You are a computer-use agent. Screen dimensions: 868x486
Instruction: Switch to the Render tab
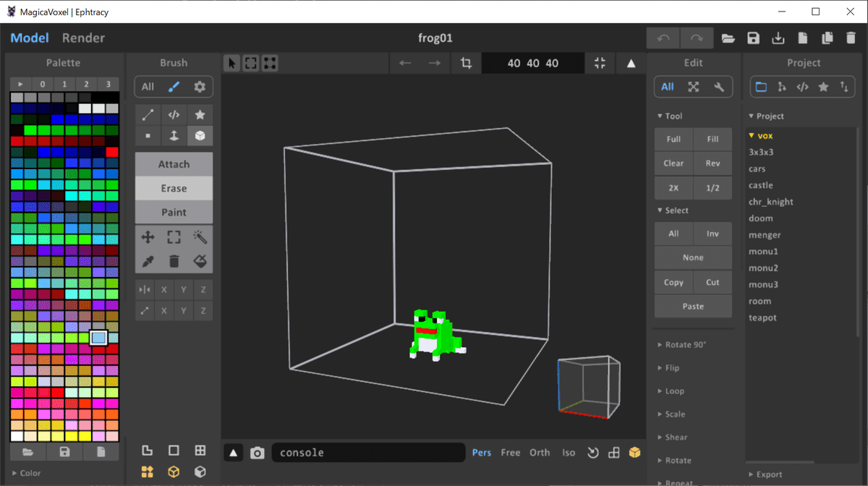82,38
